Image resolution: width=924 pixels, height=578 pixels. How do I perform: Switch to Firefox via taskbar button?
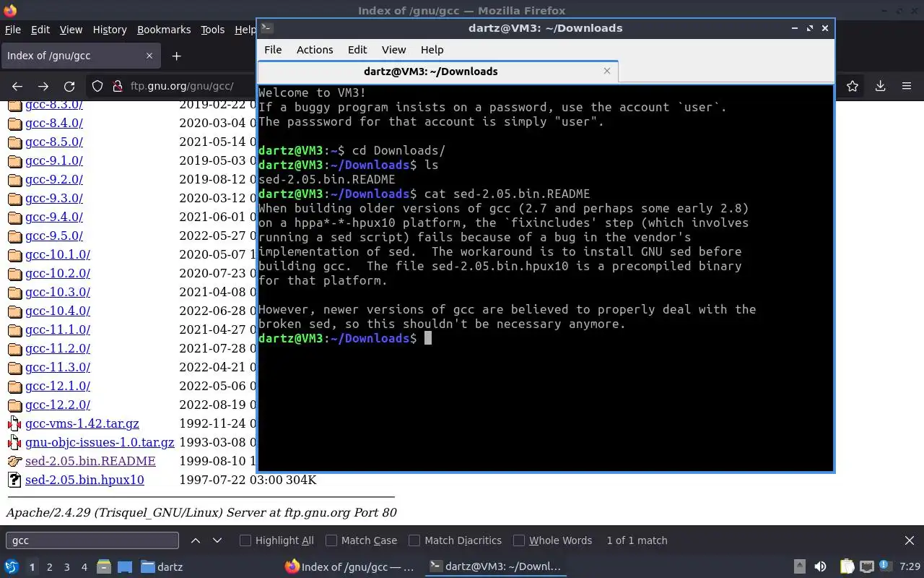(350, 567)
